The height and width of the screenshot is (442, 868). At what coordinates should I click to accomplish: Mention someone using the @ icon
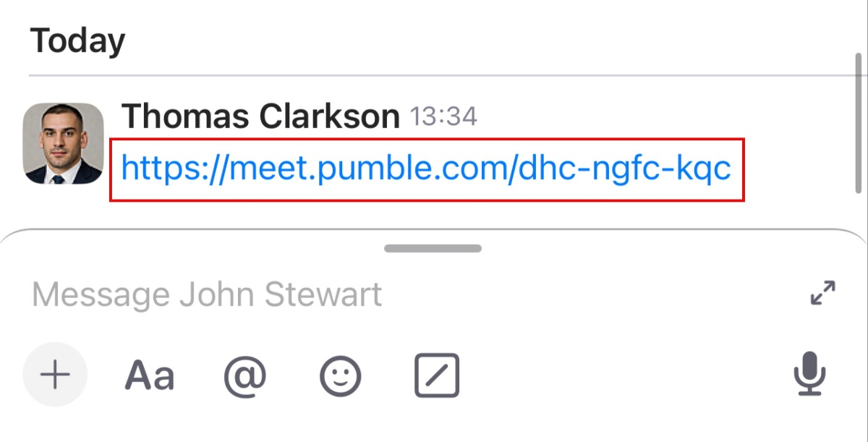pos(245,374)
